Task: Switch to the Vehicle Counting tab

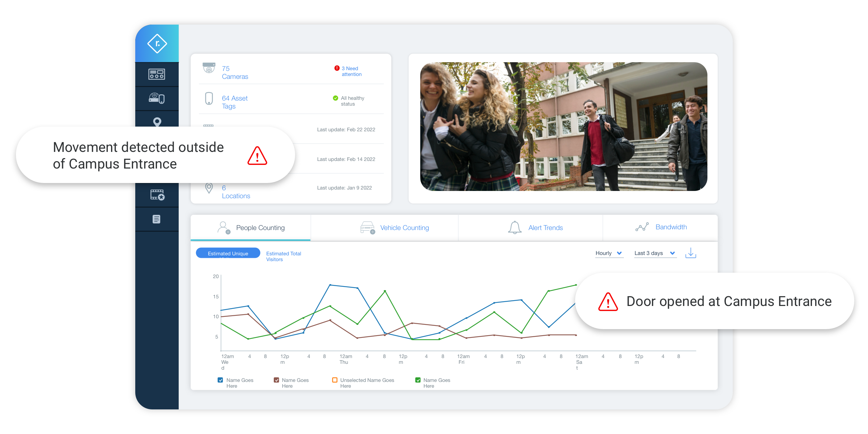Action: pyautogui.click(x=405, y=227)
